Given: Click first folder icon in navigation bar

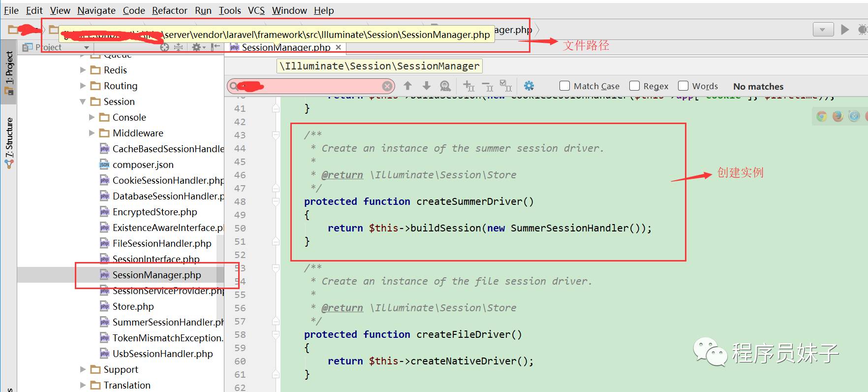Looking at the screenshot, I should point(13,30).
